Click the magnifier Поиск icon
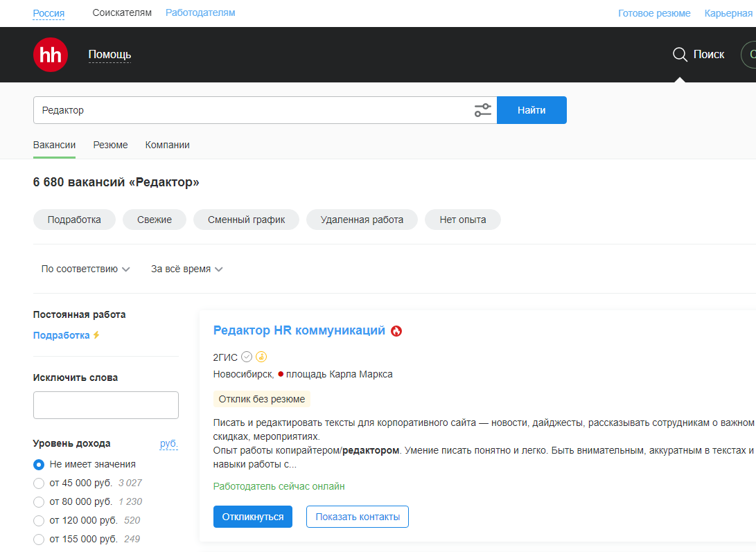Viewport: 756px width, 552px height. [x=680, y=55]
